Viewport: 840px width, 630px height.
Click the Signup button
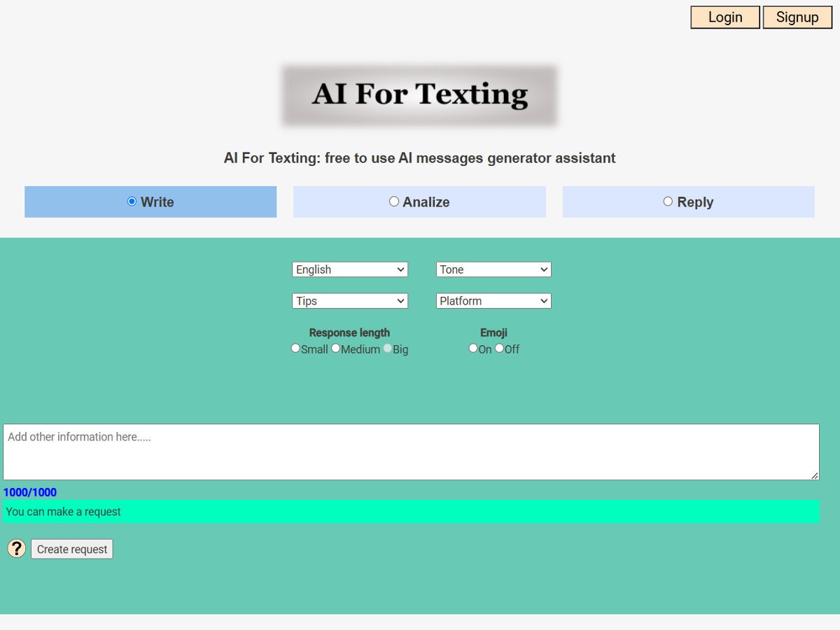[797, 17]
